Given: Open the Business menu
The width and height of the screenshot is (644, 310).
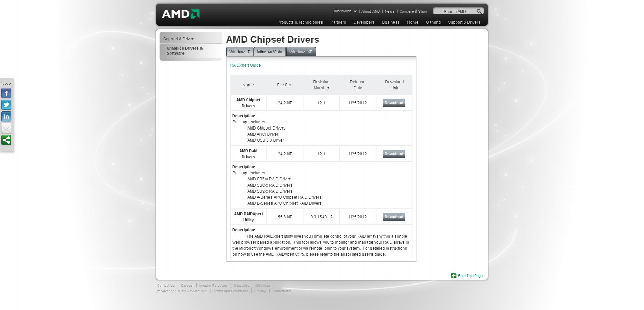Looking at the screenshot, I should click(391, 22).
